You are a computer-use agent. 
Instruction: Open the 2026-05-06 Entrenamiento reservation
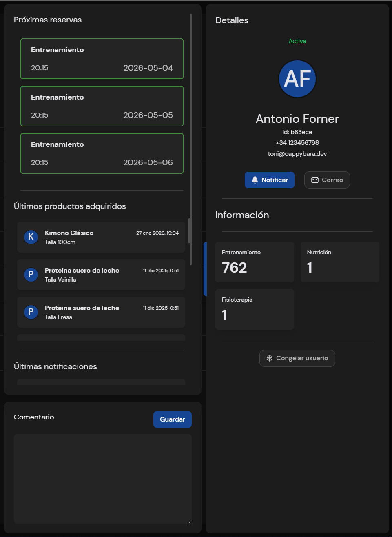[102, 153]
